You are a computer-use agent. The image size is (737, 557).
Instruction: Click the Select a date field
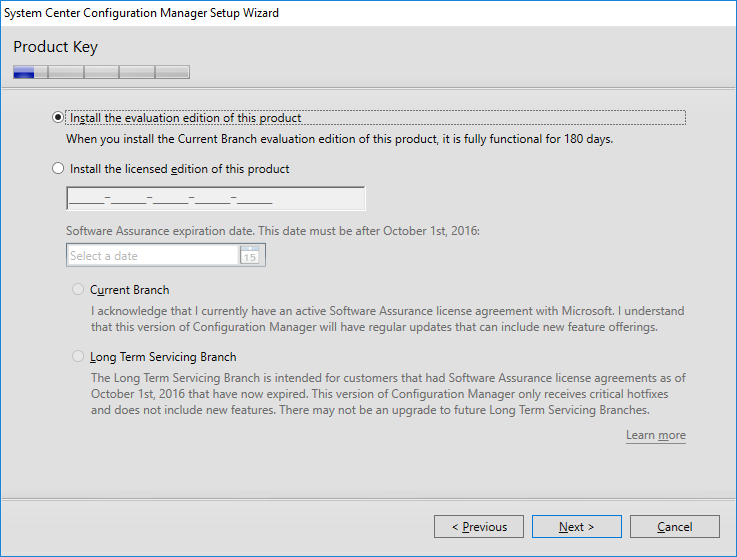pyautogui.click(x=153, y=255)
